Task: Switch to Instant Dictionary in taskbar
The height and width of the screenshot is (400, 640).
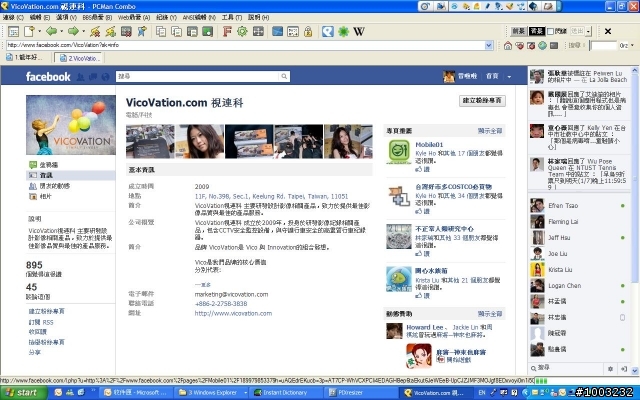Action: 288,393
